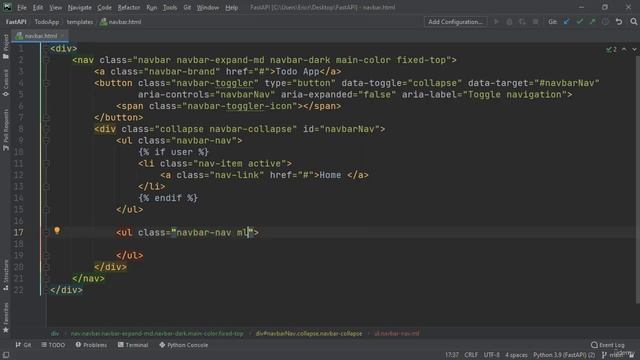This screenshot has width=640, height=360.
Task: Open the Help menu
Action: pyautogui.click(x=231, y=7)
